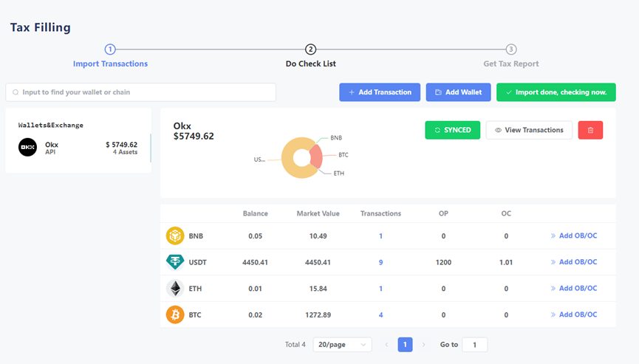The width and height of the screenshot is (639, 364).
Task: Add OB/OC for BTC row
Action: [574, 315]
